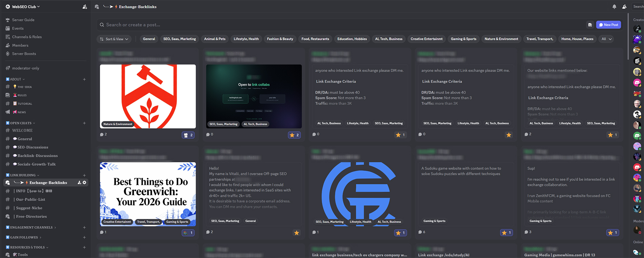
Task: Open blue G logo post thumbnail
Action: [360, 194]
